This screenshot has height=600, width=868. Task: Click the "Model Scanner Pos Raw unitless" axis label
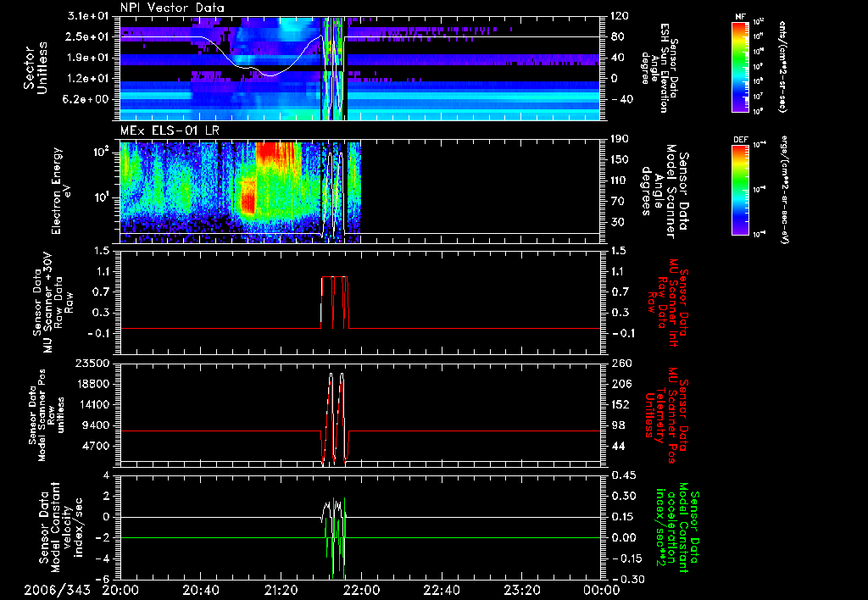click(47, 414)
